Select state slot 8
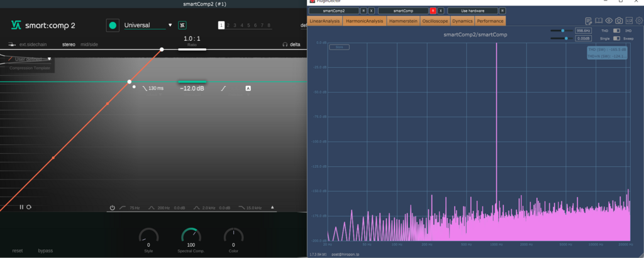Image resolution: width=644 pixels, height=258 pixels. tap(269, 26)
